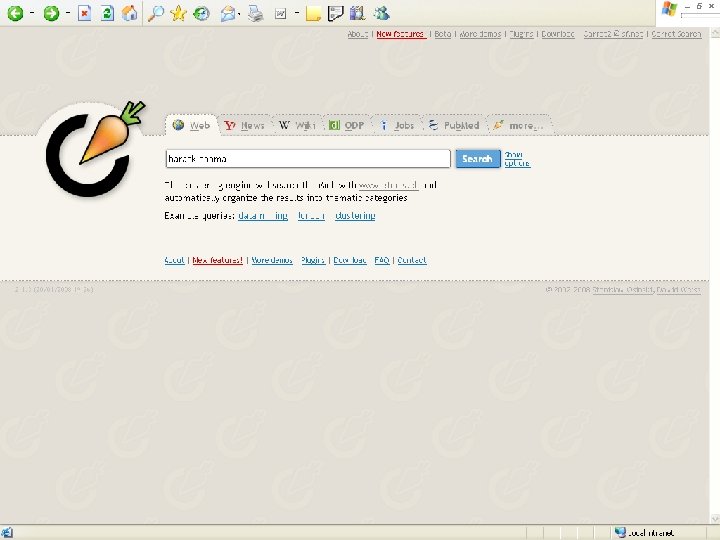Open bottom Download link

tap(350, 260)
